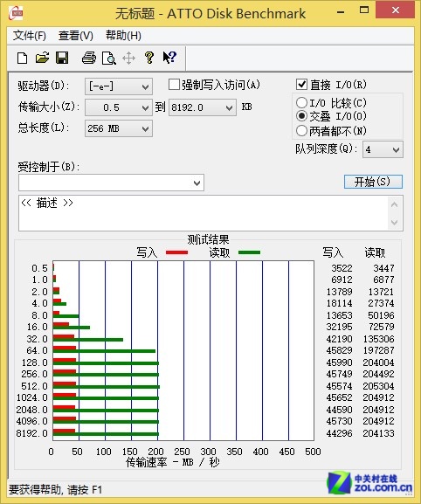The width and height of the screenshot is (421, 504).
Task: Select the Overlapped I/O radio option
Action: (301, 115)
